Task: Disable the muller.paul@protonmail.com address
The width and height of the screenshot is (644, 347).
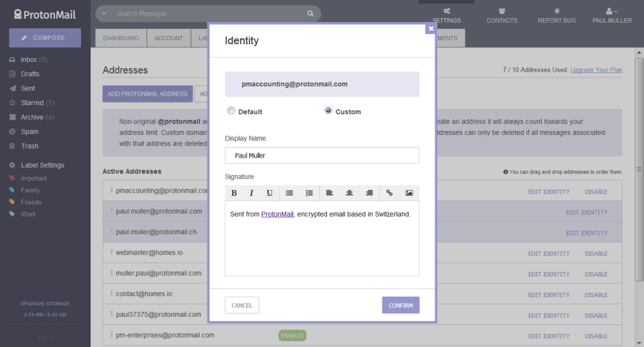Action: (x=596, y=274)
